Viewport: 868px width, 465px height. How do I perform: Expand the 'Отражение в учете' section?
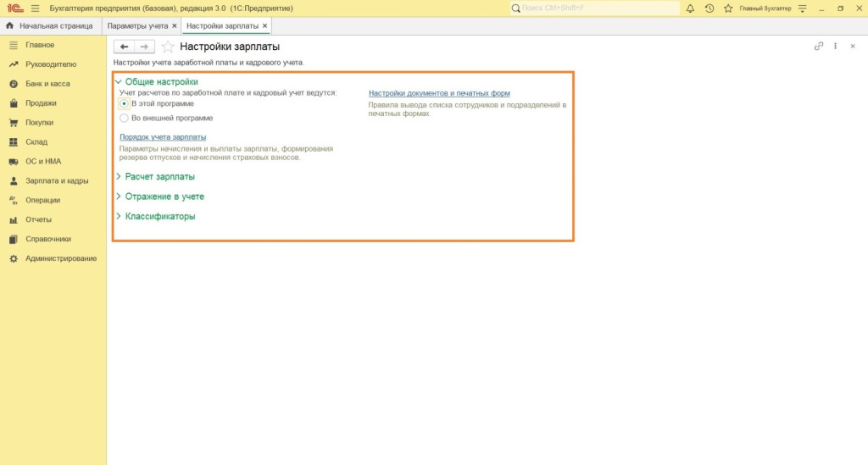[x=164, y=197]
